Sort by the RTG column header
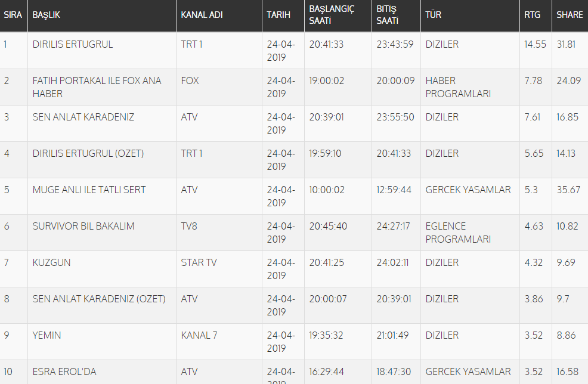 pos(533,15)
